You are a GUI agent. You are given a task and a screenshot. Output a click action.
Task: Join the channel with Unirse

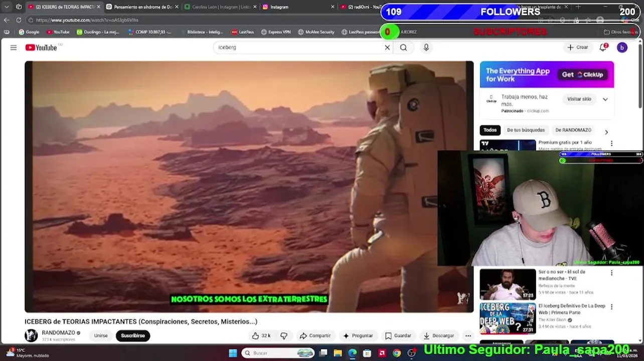101,336
